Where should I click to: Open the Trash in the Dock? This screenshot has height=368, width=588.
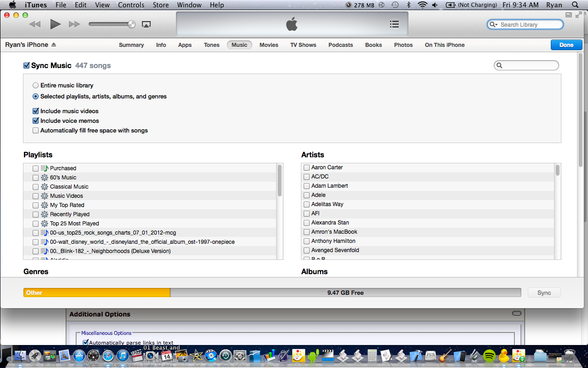click(x=569, y=356)
